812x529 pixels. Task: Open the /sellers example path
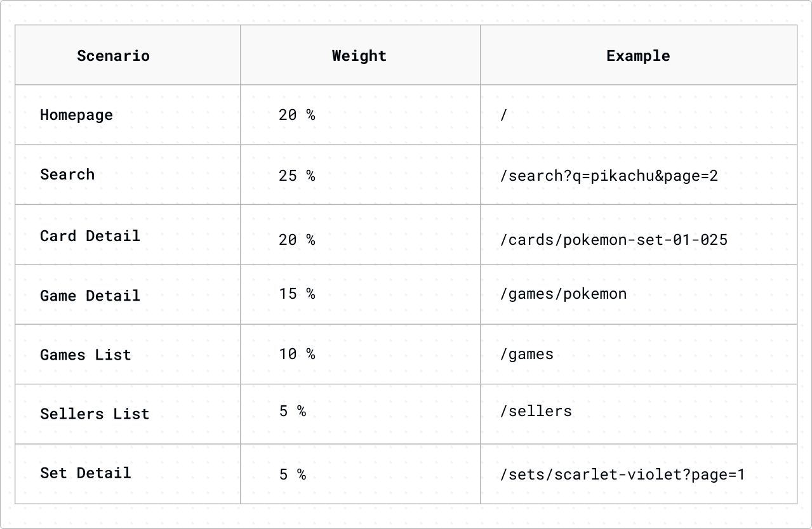pyautogui.click(x=536, y=411)
